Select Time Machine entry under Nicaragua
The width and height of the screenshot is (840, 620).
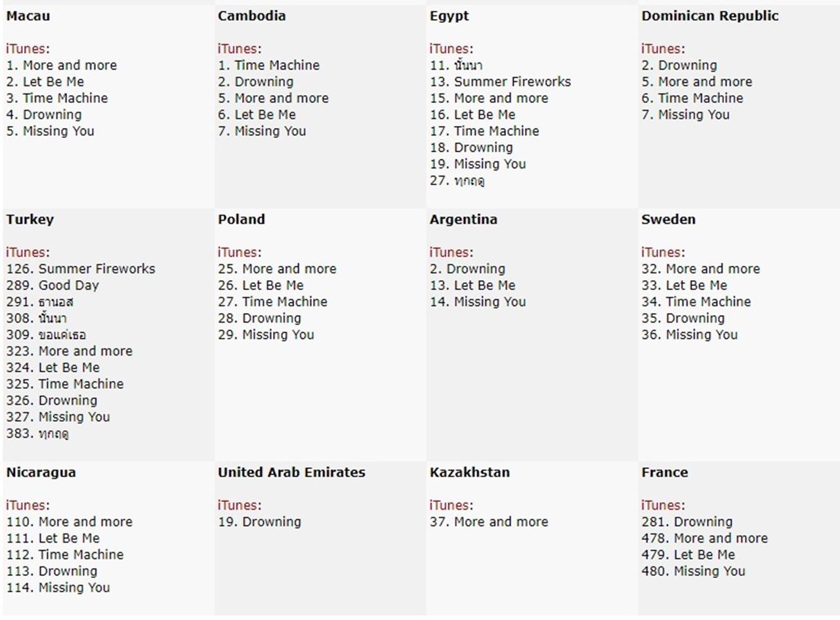coord(64,554)
